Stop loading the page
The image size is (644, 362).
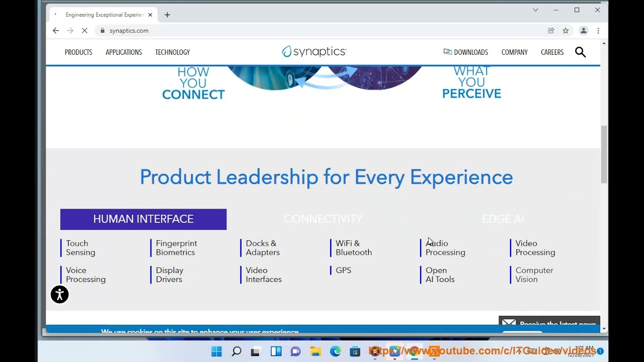(x=85, y=31)
